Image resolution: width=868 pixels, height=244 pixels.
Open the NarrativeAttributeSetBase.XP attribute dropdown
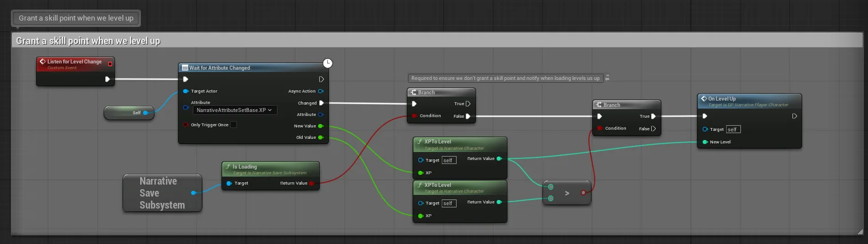pos(235,110)
